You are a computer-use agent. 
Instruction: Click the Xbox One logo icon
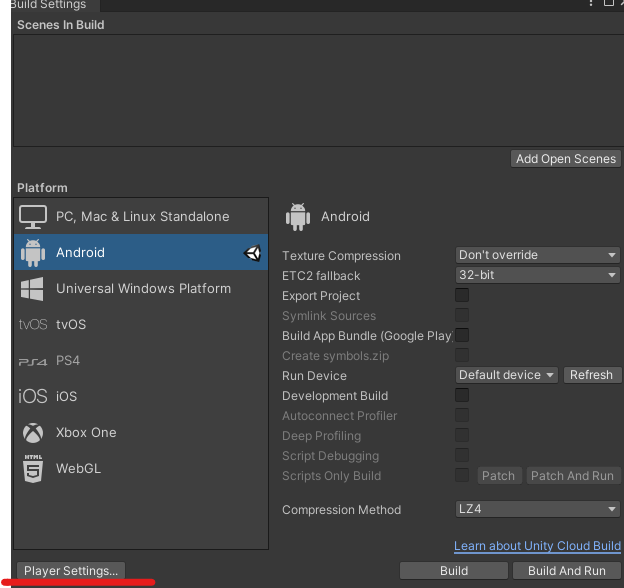33,433
